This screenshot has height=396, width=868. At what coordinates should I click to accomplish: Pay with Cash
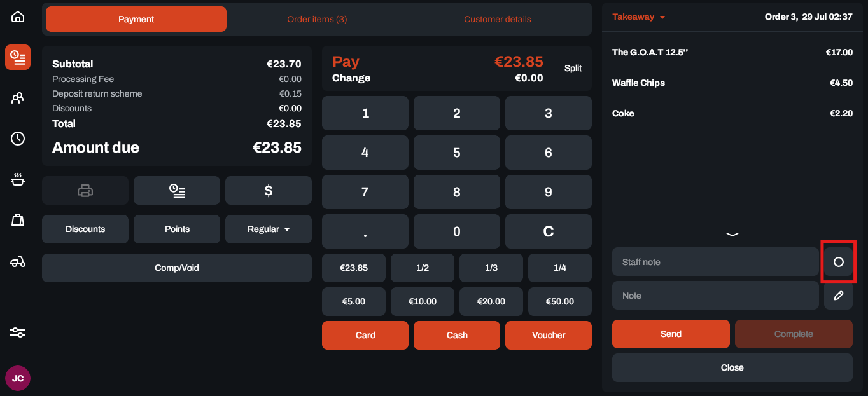click(457, 335)
